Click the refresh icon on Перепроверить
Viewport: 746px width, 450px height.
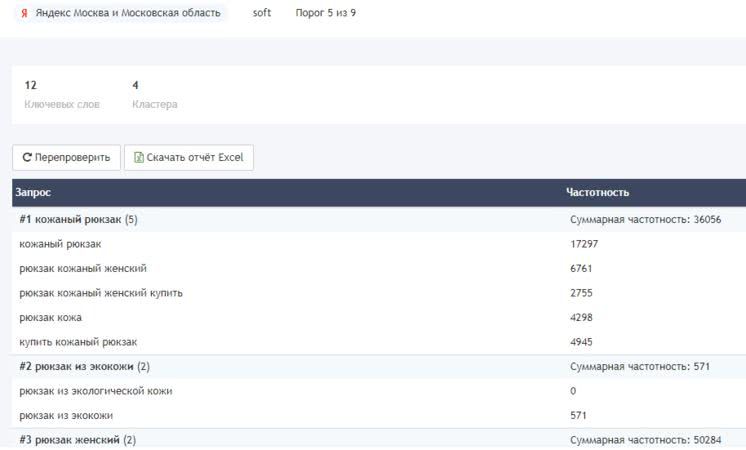pyautogui.click(x=26, y=158)
